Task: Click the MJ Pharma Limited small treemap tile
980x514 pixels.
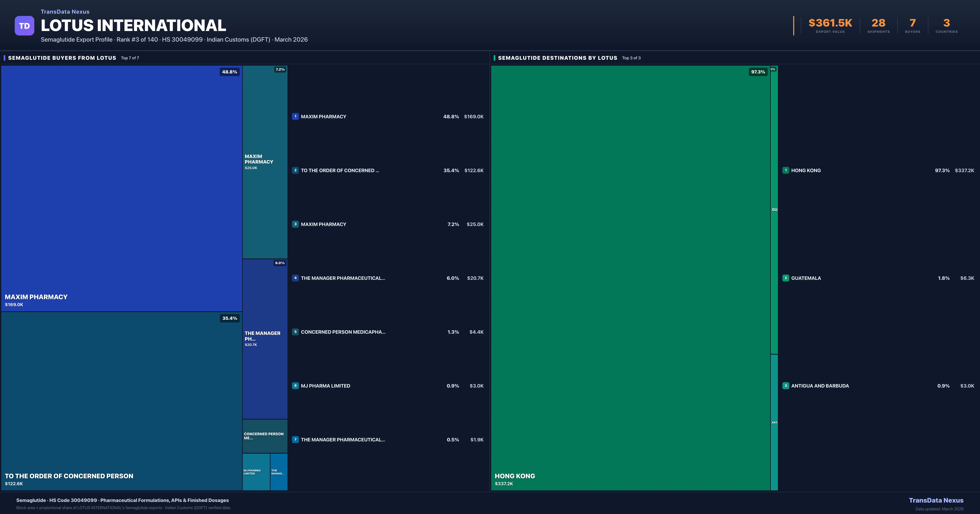Action: [x=256, y=472]
